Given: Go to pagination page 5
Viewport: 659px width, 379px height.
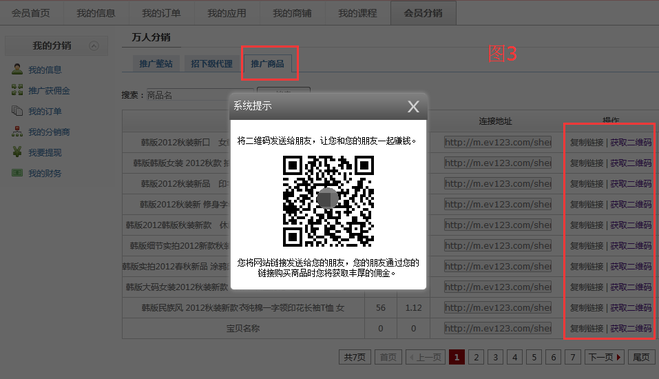Looking at the screenshot, I should pos(534,357).
